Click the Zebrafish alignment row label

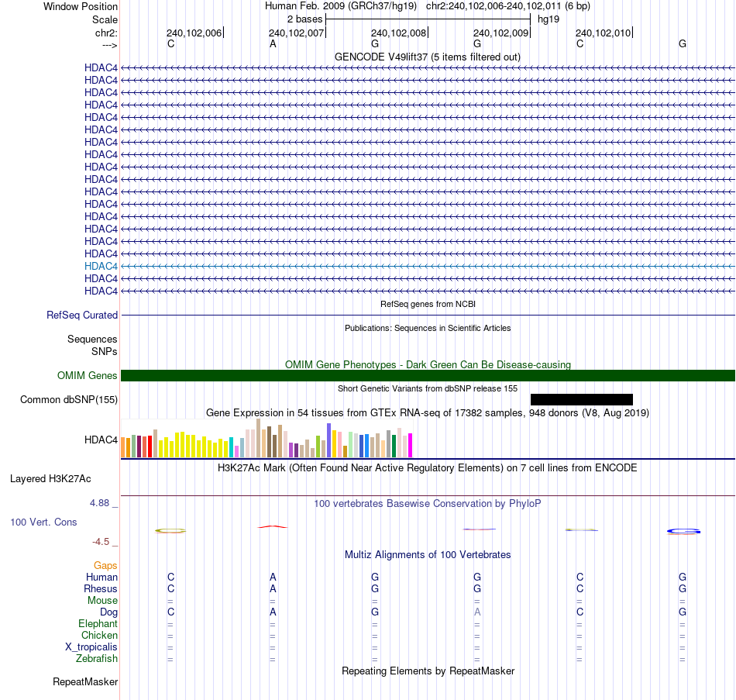97,659
